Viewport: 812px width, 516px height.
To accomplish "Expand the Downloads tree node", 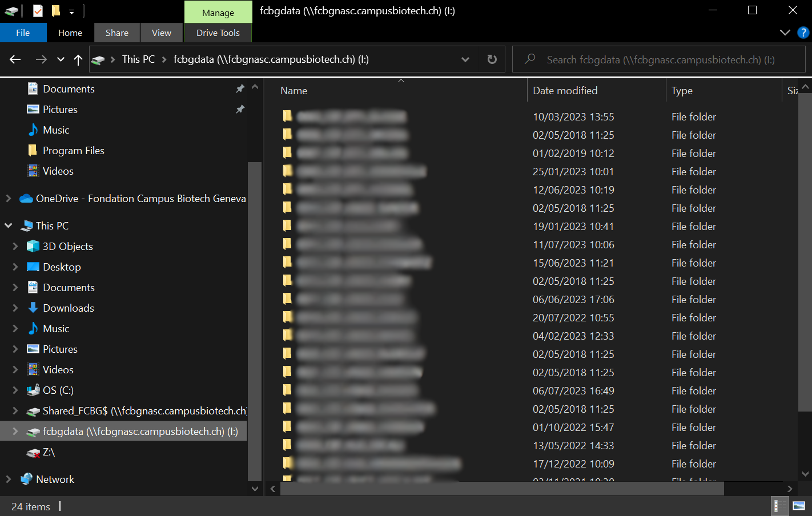I will click(x=15, y=308).
